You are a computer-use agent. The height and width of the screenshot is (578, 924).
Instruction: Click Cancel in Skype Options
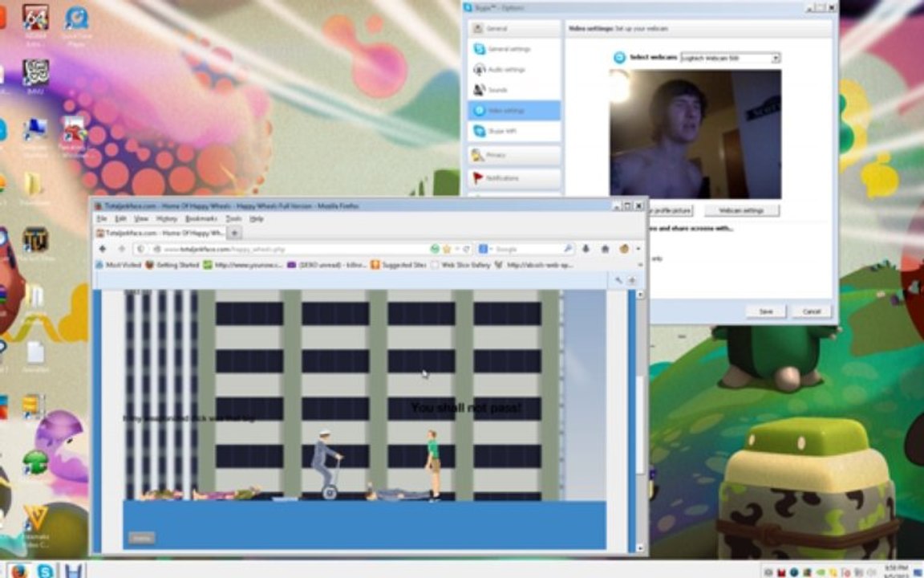pyautogui.click(x=812, y=311)
